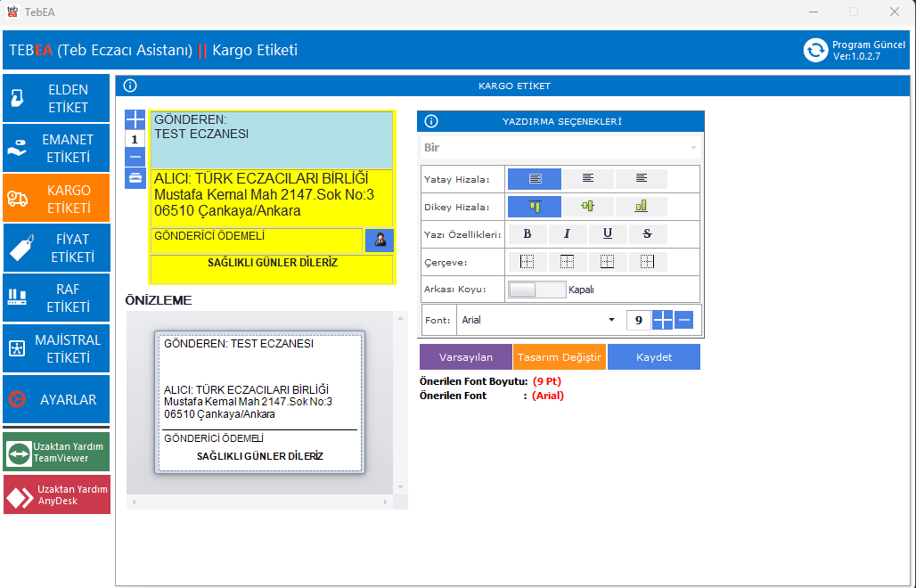Switch to the RAF ETİKETİ section

point(55,298)
